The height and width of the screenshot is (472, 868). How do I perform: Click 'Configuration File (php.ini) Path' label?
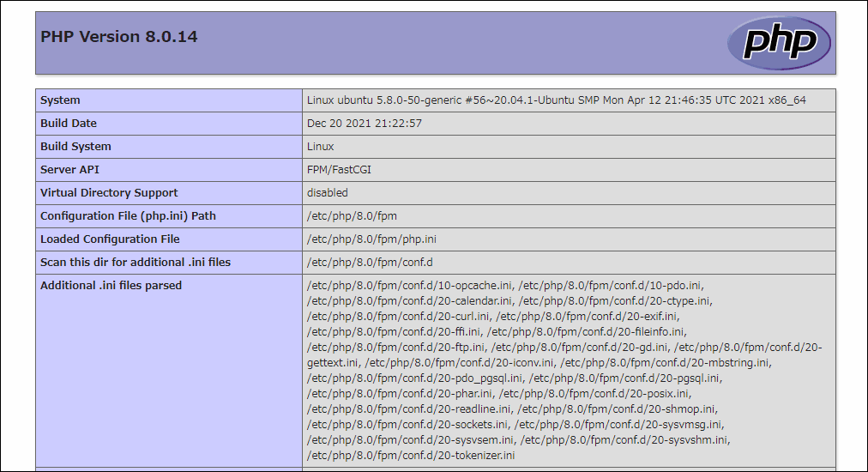tap(128, 216)
